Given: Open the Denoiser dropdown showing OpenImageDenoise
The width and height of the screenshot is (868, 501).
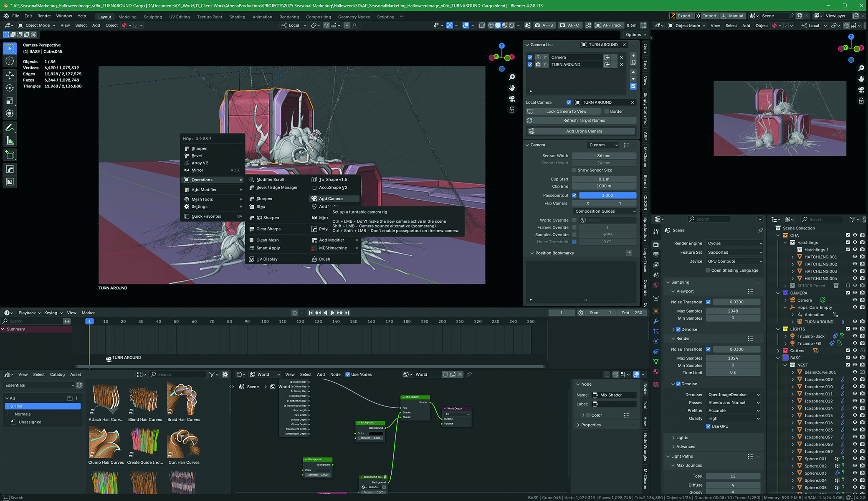Looking at the screenshot, I should [734, 394].
